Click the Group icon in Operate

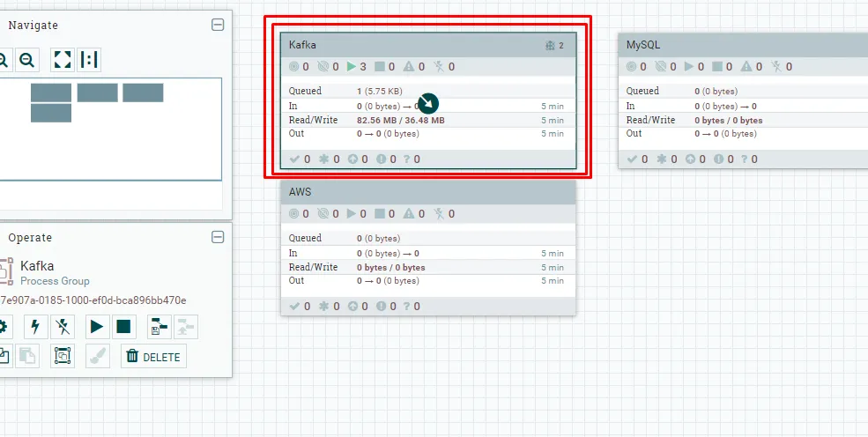(x=63, y=356)
